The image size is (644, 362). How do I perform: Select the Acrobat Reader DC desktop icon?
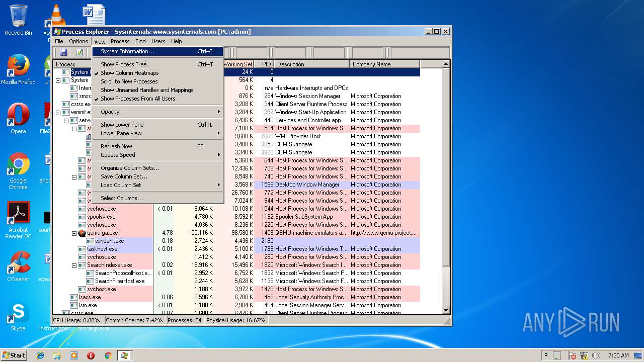(x=18, y=220)
